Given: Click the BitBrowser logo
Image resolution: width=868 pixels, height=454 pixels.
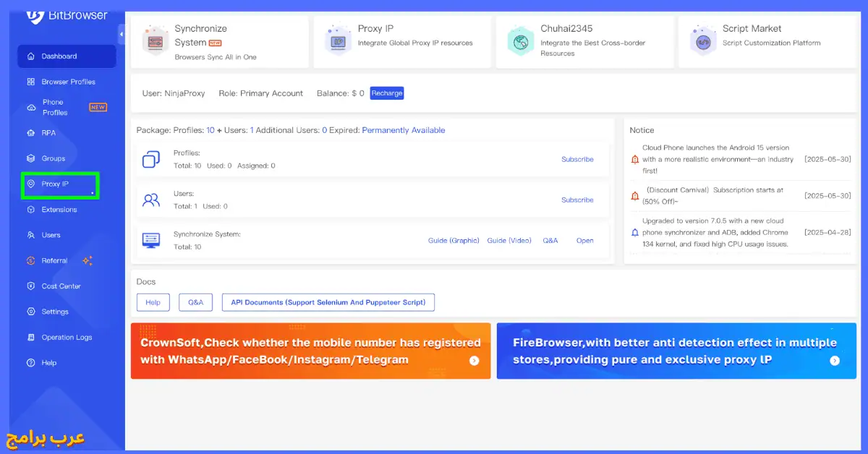Looking at the screenshot, I should (x=67, y=15).
